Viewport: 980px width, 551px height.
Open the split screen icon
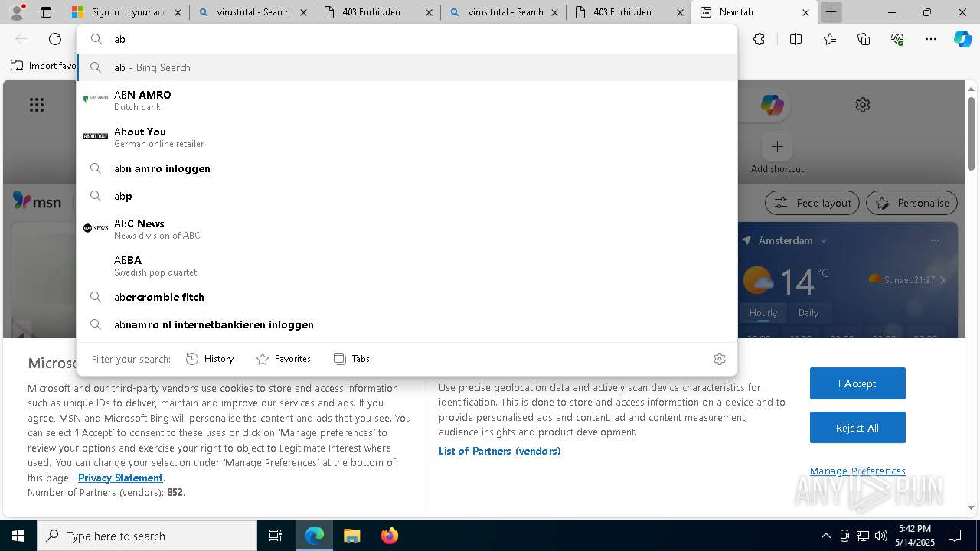pos(795,39)
